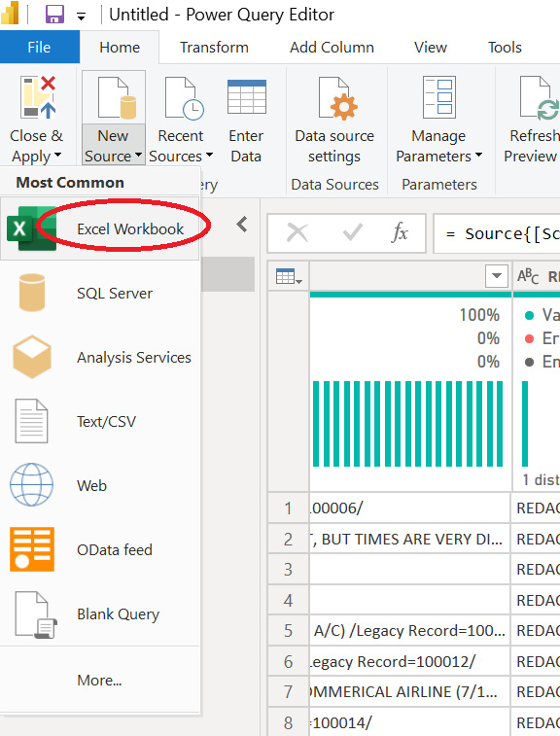Click the cell containing A/C) /Legacy Record
Screen dimensions: 560x736
tap(409, 631)
